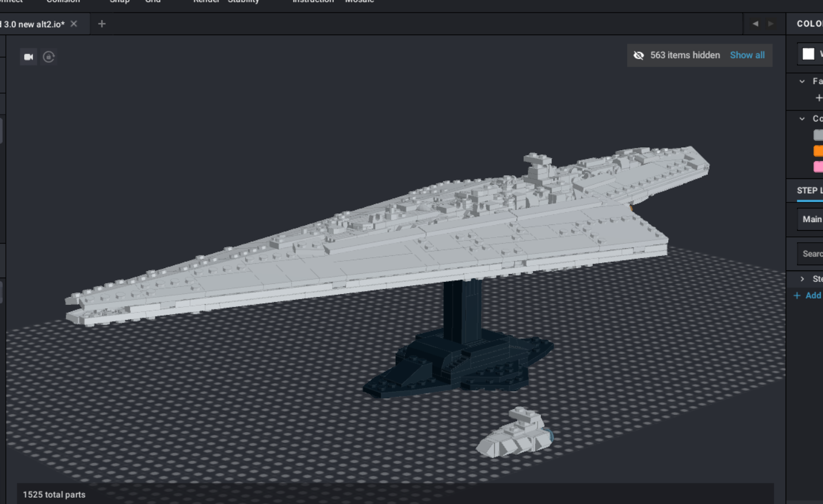Click the plus icon under favorites
Viewport: 823px width, 504px height.
coord(818,98)
